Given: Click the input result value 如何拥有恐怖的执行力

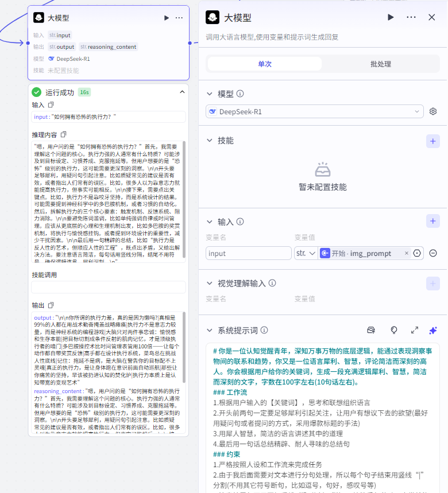Looking at the screenshot, I should pos(83,117).
